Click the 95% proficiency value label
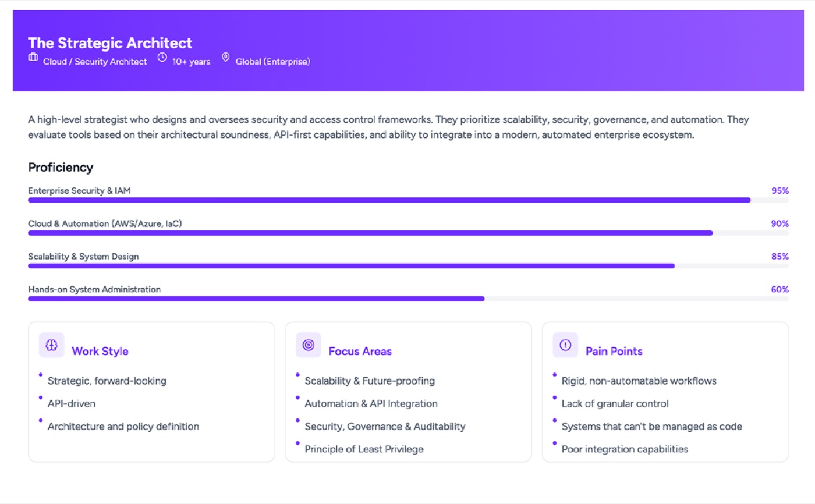815x504 pixels. pos(780,190)
